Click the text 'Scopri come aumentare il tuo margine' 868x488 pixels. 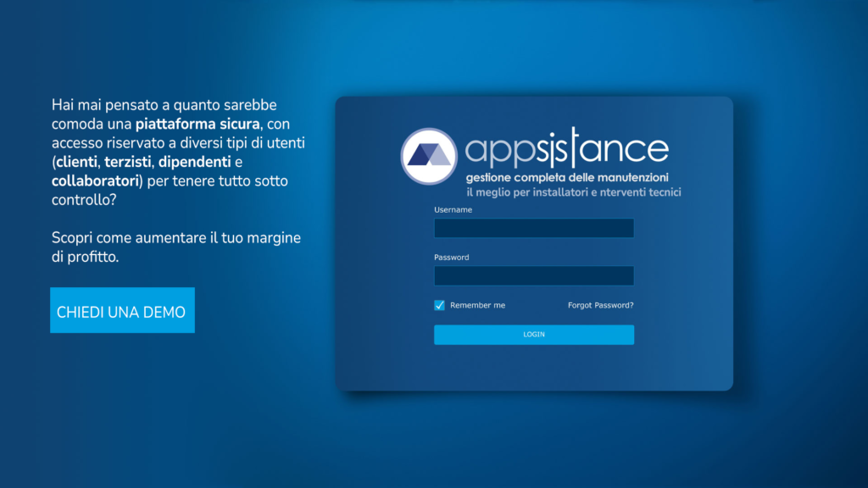point(176,238)
